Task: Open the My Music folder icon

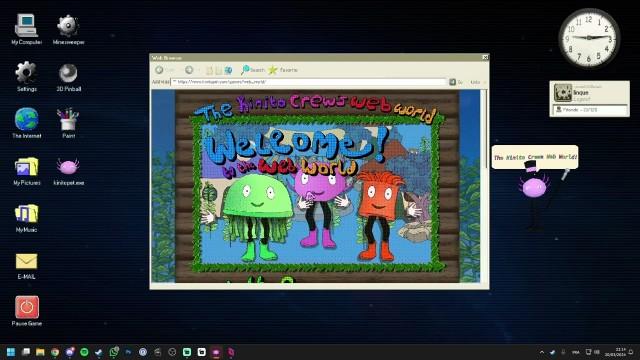Action: (27, 218)
